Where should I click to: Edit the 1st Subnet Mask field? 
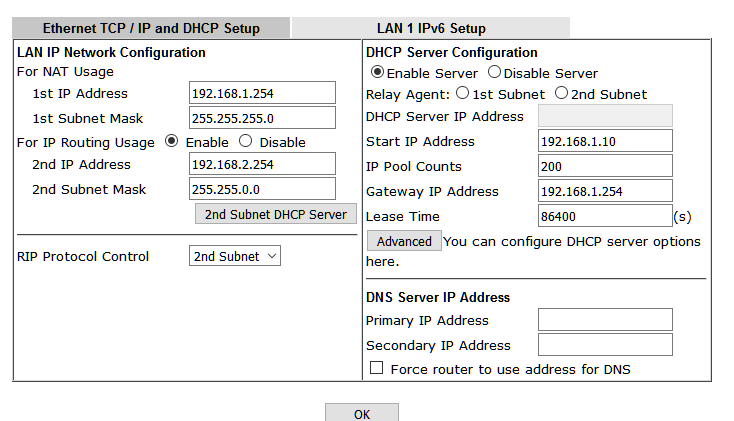point(262,118)
